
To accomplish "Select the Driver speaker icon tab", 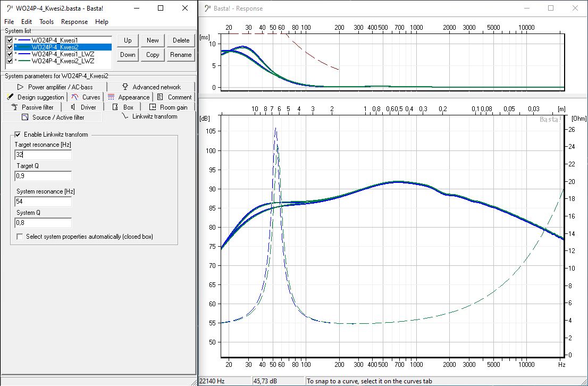I will [74, 107].
